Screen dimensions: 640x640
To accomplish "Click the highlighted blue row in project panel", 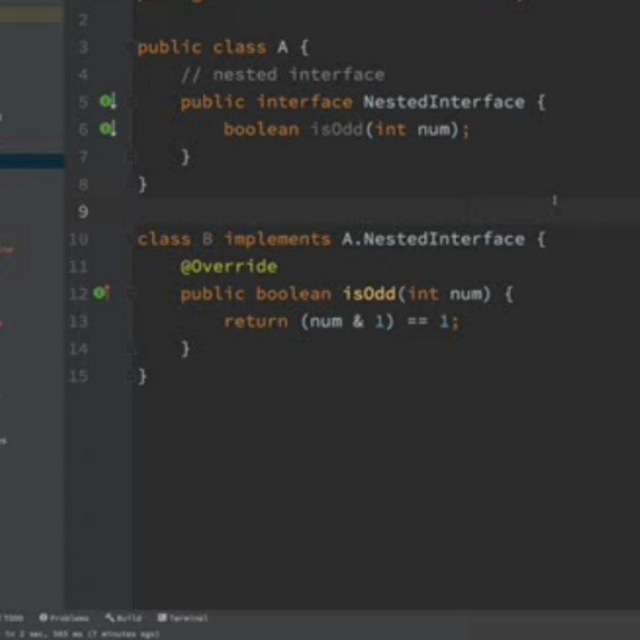I will point(32,161).
